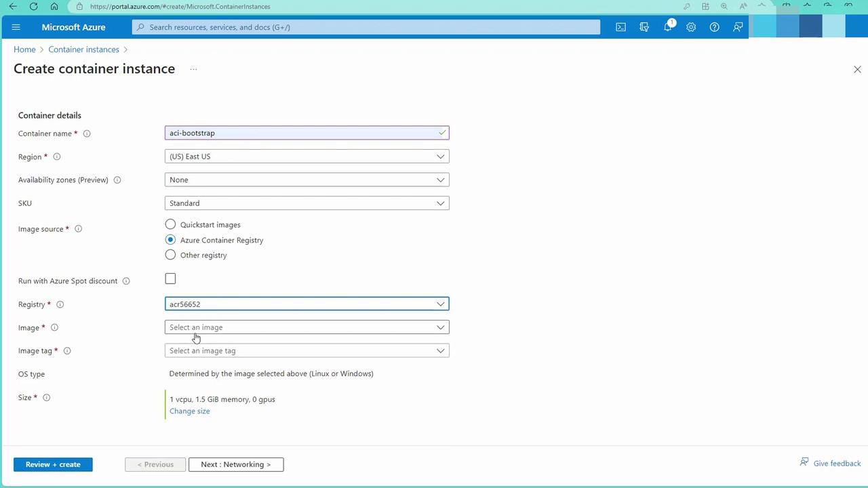Viewport: 868px width, 488px height.
Task: Select the Azure Container Registry radio option
Action: [170, 240]
